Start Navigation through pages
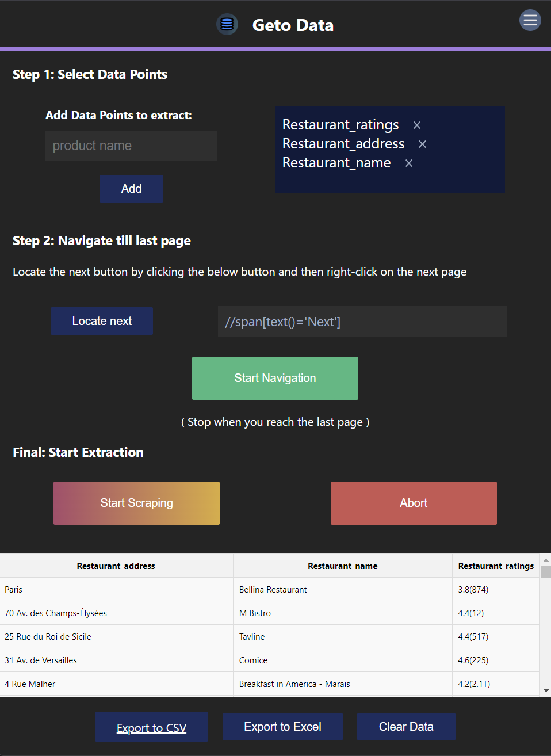This screenshot has width=551, height=756. click(x=275, y=378)
